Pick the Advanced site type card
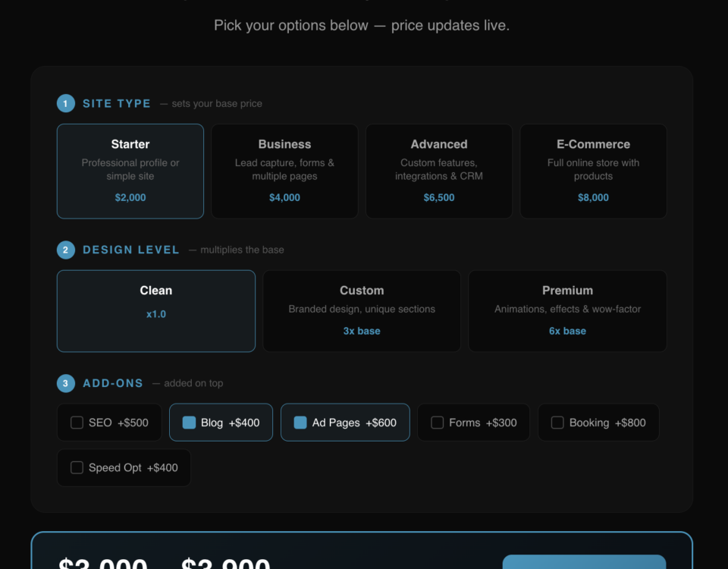The width and height of the screenshot is (728, 569). (438, 171)
